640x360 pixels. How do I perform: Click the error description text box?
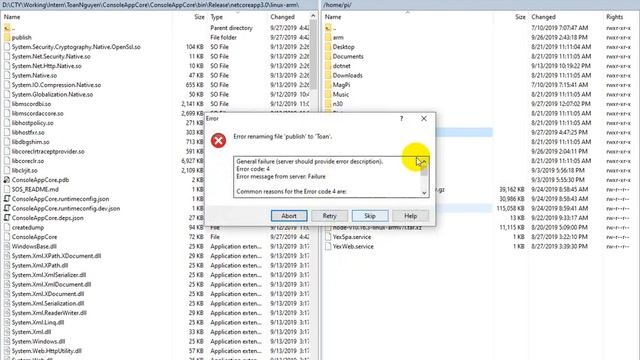pos(331,177)
